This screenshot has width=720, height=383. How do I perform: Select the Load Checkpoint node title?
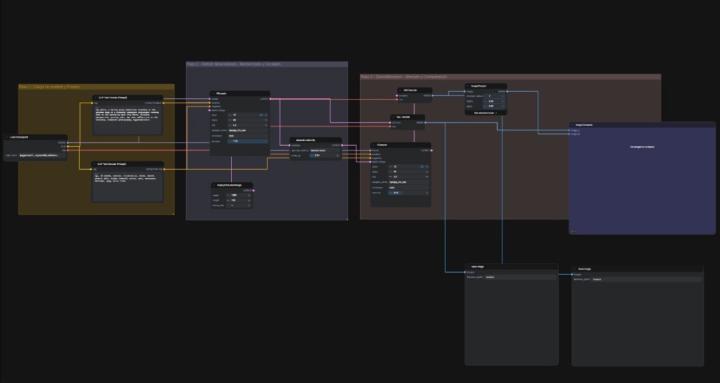tap(20, 137)
